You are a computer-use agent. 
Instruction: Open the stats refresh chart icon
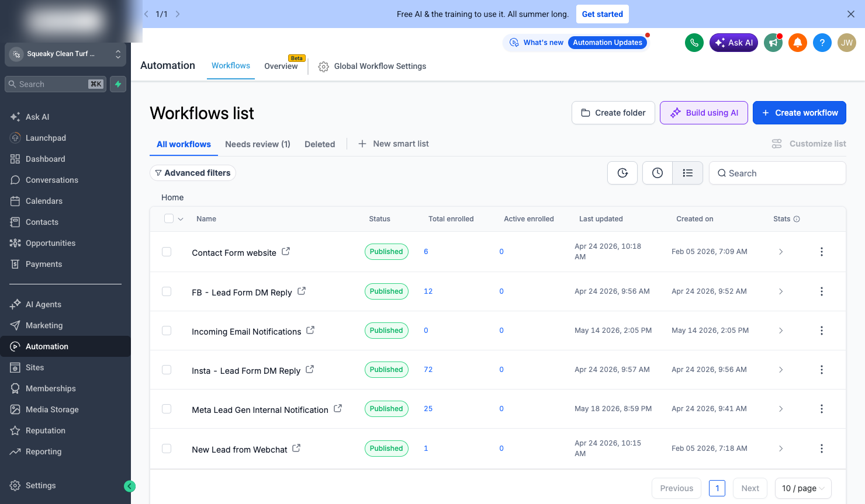pos(622,173)
